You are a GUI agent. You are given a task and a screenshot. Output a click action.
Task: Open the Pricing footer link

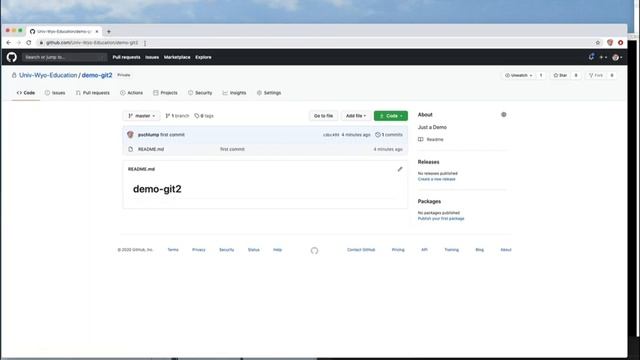tap(398, 250)
